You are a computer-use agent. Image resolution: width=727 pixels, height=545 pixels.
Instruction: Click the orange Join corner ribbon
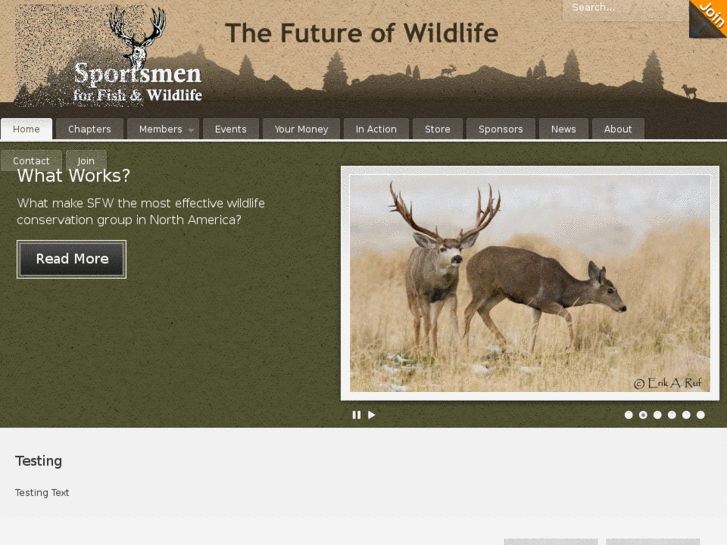click(x=709, y=17)
